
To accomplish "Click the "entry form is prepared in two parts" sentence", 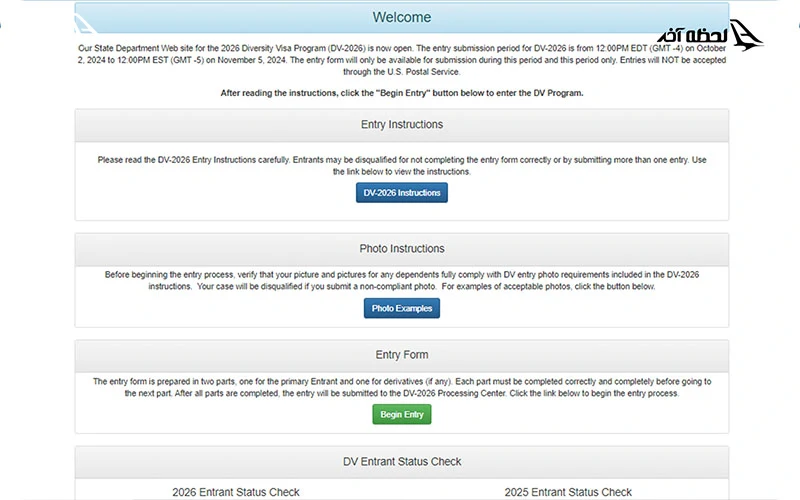I will click(250, 382).
